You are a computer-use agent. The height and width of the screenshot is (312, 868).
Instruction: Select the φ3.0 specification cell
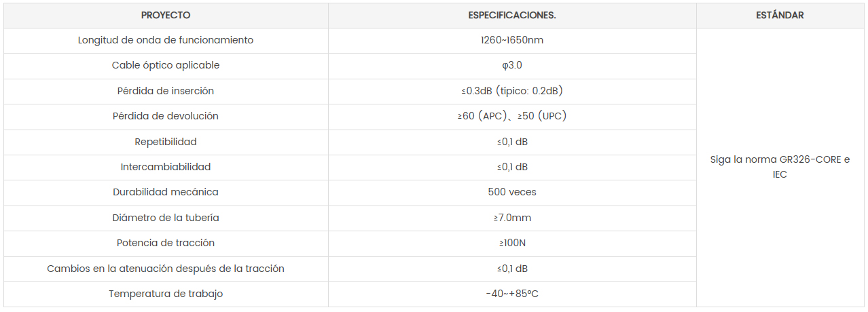(x=512, y=66)
